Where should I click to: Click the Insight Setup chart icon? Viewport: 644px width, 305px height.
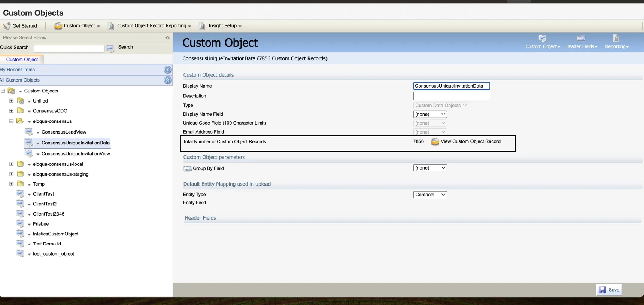pyautogui.click(x=202, y=26)
